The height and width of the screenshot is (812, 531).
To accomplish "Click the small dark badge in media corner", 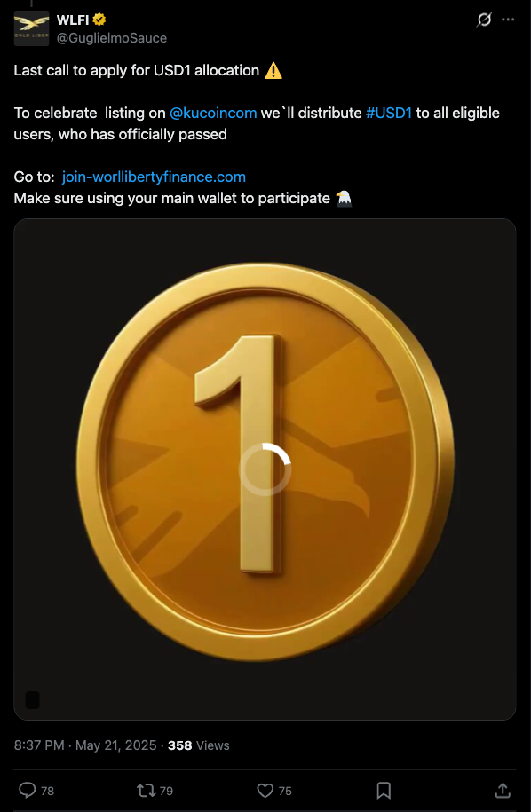I will (32, 700).
